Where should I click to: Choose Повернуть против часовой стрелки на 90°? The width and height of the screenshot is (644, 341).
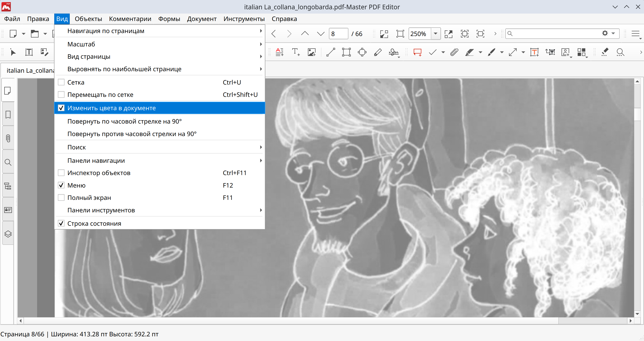[x=160, y=134]
